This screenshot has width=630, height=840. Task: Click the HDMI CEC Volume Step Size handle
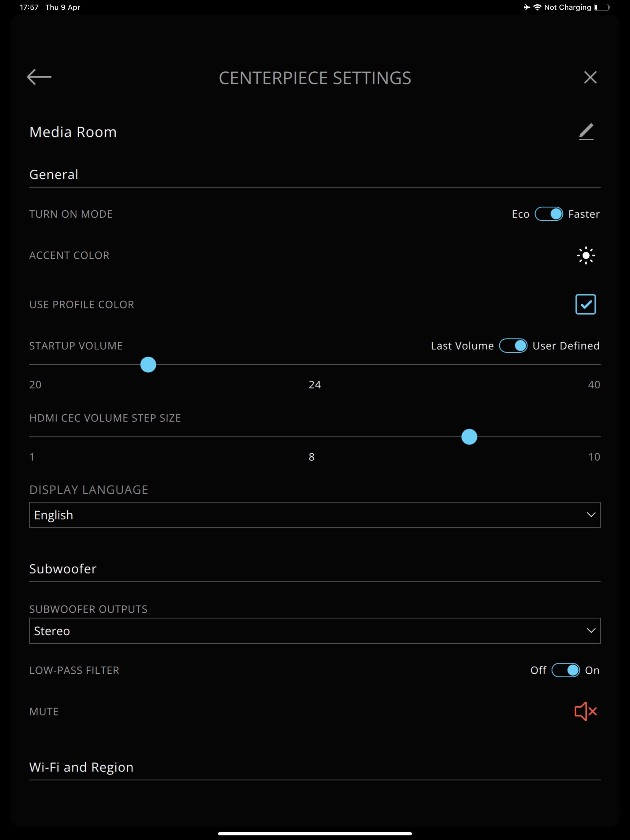469,437
